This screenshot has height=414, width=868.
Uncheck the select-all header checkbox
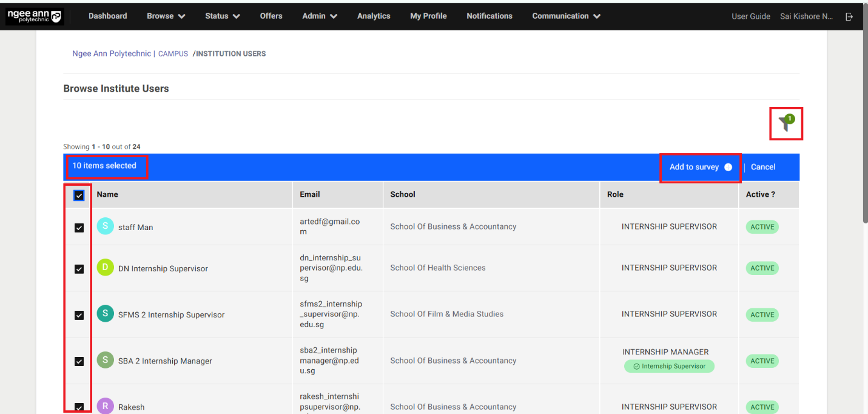79,195
